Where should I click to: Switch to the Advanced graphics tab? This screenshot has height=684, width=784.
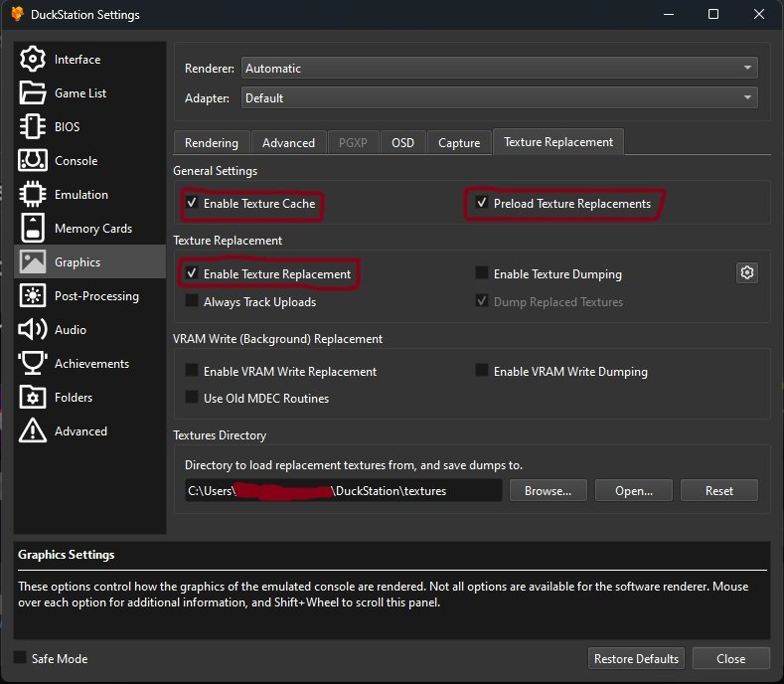pyautogui.click(x=288, y=143)
